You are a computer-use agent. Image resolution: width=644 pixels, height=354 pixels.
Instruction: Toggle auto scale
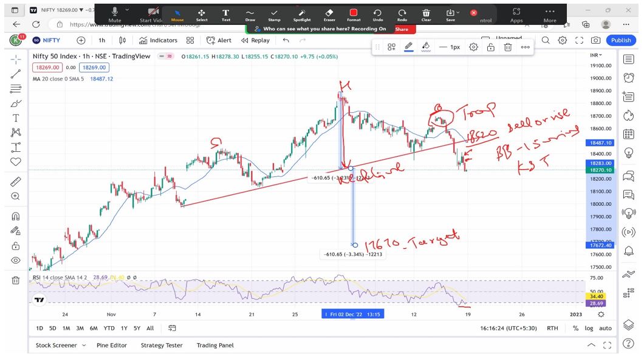point(605,328)
